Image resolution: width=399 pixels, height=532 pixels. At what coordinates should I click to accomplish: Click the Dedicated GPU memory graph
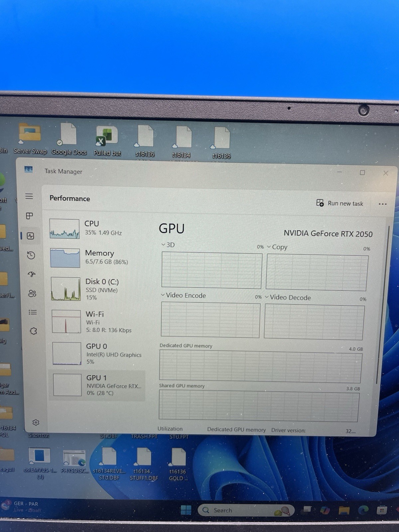pyautogui.click(x=260, y=366)
